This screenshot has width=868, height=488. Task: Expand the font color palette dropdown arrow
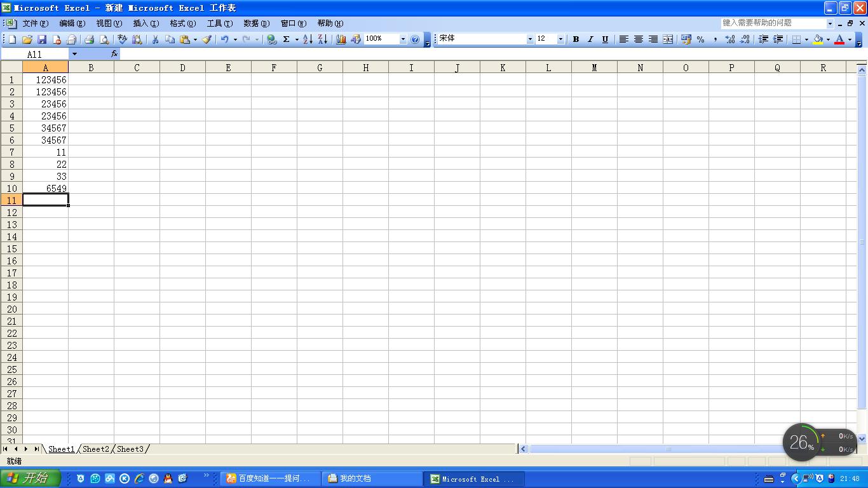click(x=850, y=39)
